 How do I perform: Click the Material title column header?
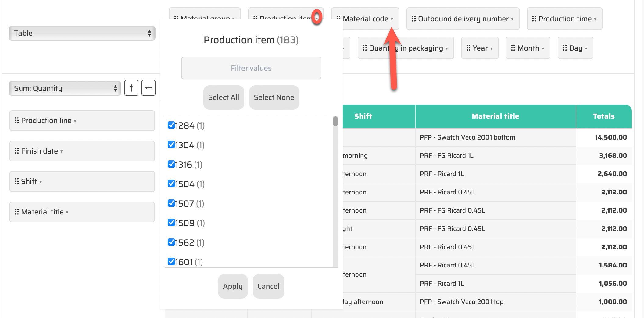tap(495, 116)
